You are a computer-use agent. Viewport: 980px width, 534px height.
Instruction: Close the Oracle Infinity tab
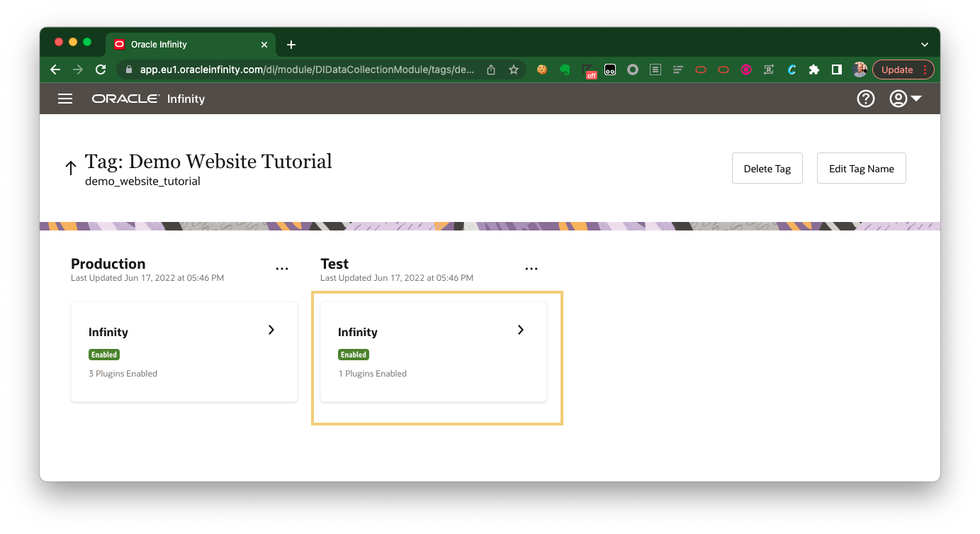[264, 45]
